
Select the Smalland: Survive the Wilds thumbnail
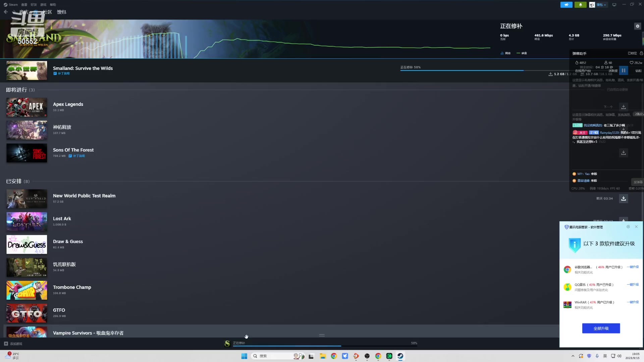27,70
